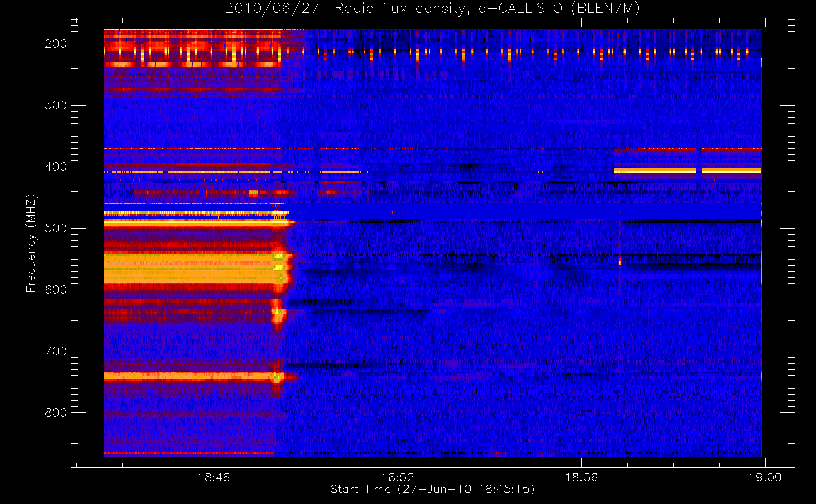
Task: Click the 18:56 time tick label
Action: click(x=581, y=477)
